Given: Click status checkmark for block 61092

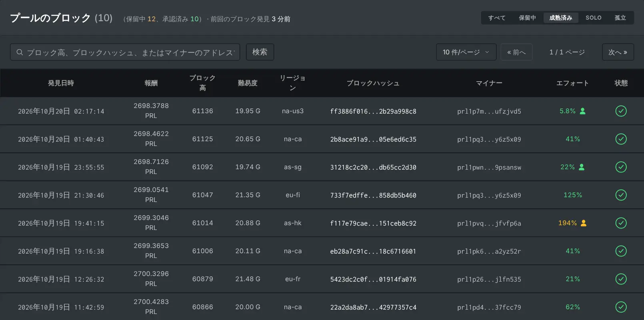Looking at the screenshot, I should [621, 167].
